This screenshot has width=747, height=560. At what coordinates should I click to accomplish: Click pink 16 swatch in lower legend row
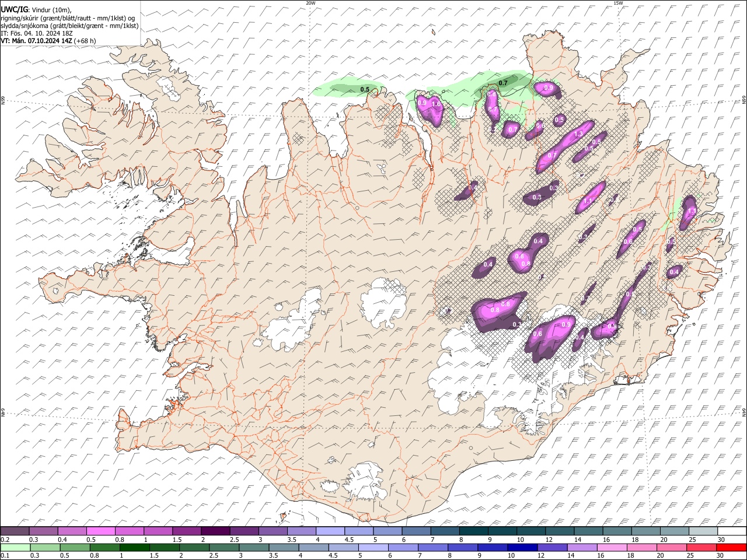tap(612, 547)
